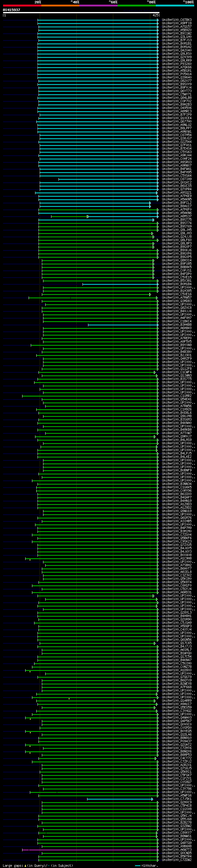Click the short cyan bar for UniRef100_B0M1B4
Viewport: 197px width, 868px height.
click(x=120, y=284)
